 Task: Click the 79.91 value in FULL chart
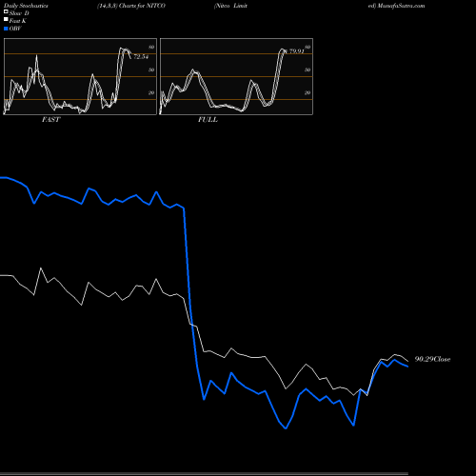click(297, 51)
